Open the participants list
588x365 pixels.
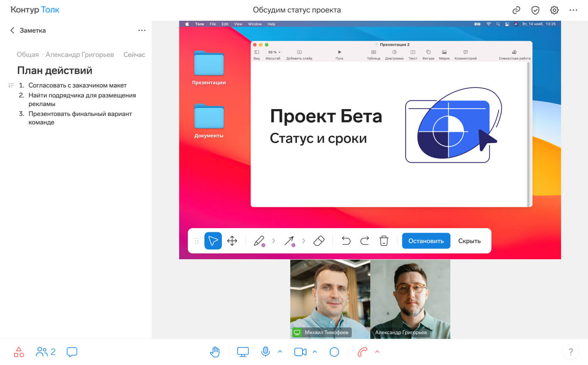pyautogui.click(x=46, y=352)
